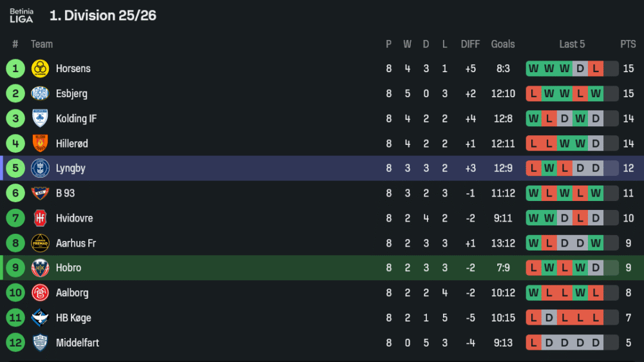
Task: Click the Middelfart club crest
Action: (x=40, y=343)
